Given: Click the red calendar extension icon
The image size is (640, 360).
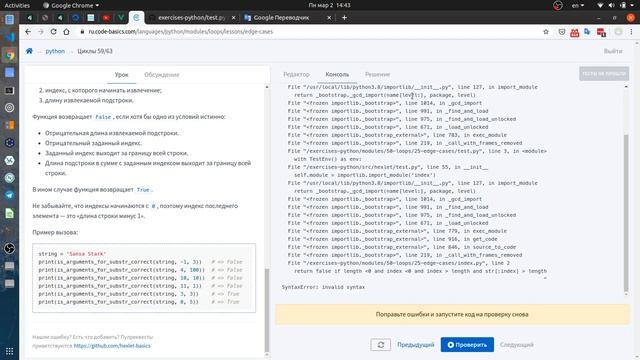Looking at the screenshot, I should click(574, 32).
